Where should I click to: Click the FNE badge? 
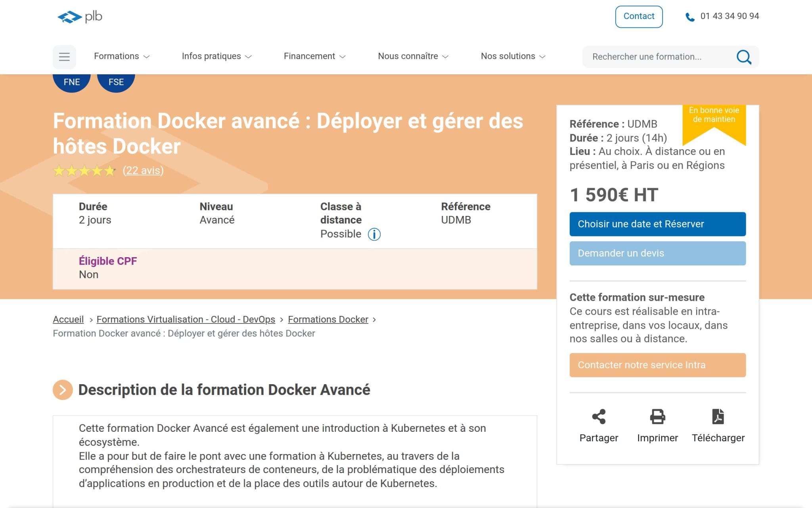click(72, 82)
